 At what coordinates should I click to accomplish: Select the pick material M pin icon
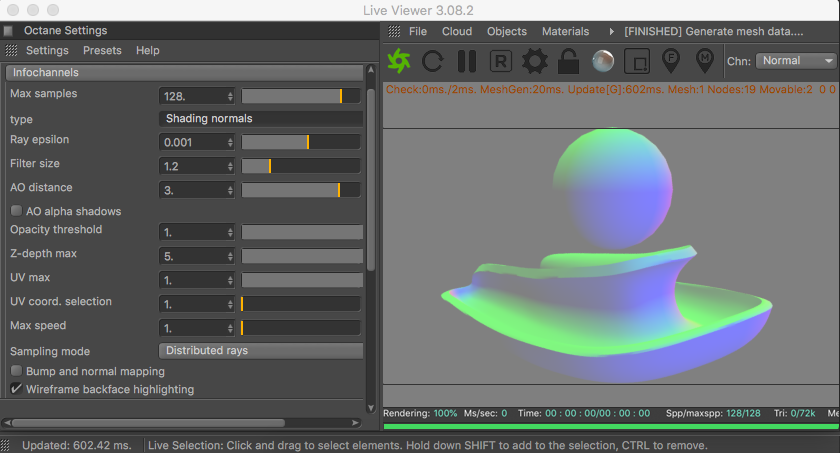[704, 61]
